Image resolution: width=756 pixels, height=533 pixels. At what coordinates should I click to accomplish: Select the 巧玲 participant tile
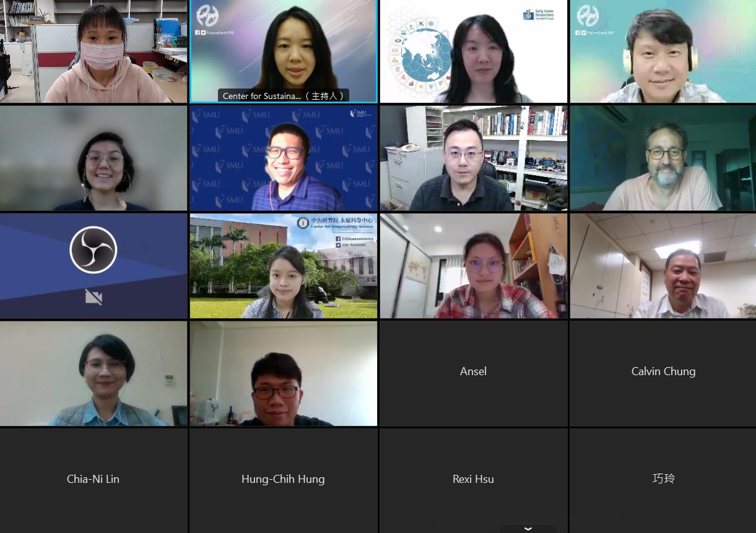coord(663,480)
